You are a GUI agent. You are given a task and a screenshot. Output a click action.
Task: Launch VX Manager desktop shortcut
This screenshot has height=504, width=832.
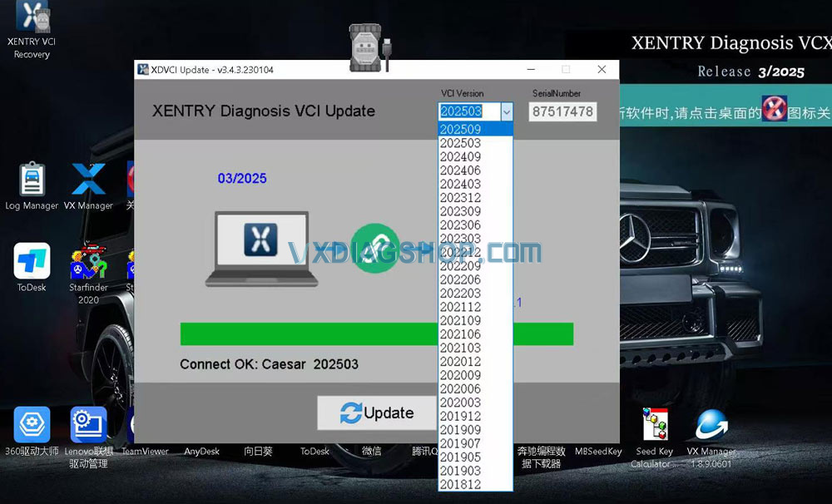tap(88, 185)
